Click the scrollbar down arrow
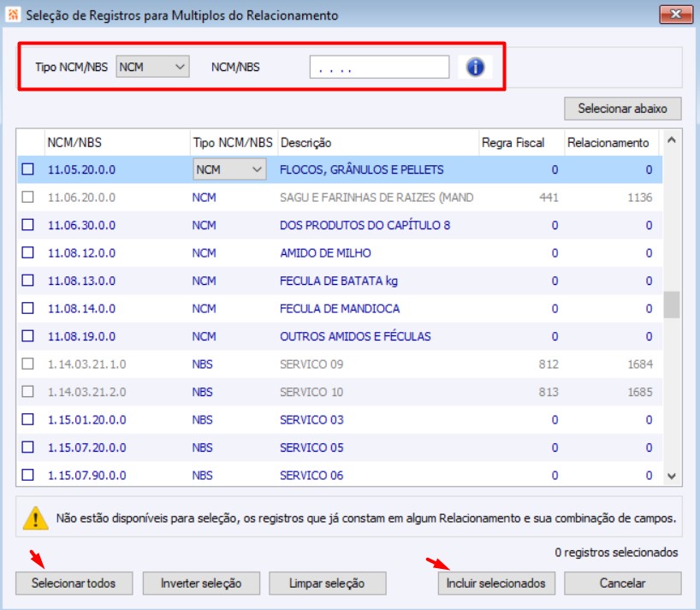Screen dimensions: 700x610 (672, 477)
